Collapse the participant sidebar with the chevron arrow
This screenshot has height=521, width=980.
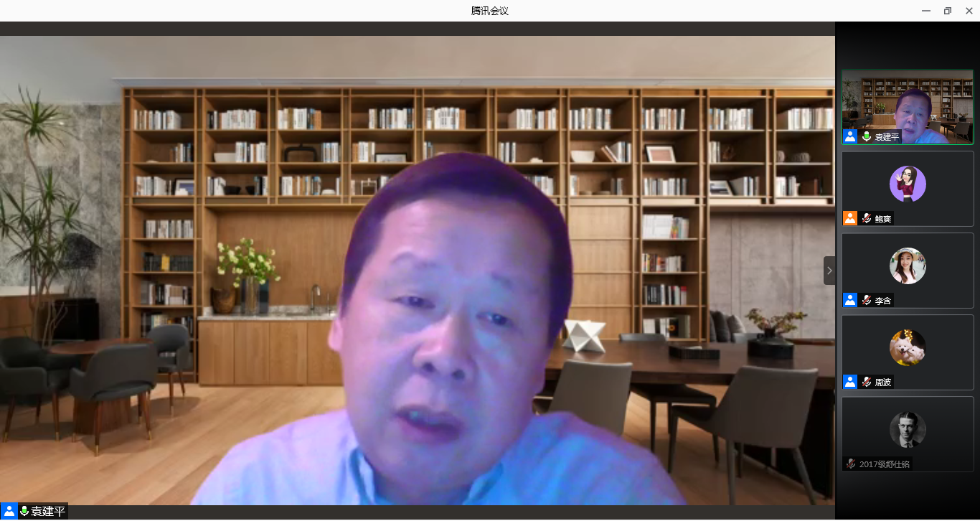(x=829, y=271)
